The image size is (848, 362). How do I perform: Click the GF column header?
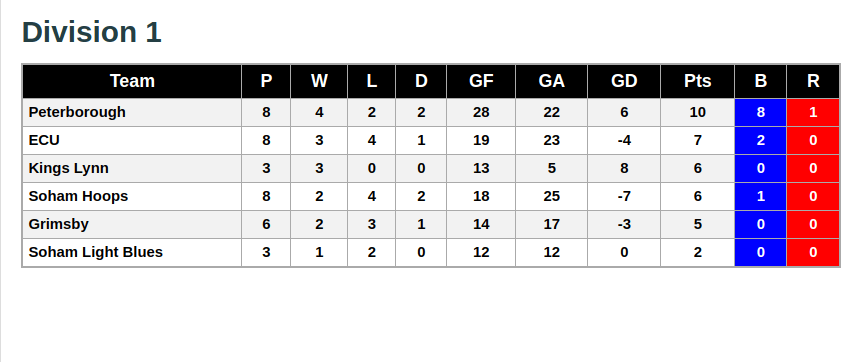point(481,81)
